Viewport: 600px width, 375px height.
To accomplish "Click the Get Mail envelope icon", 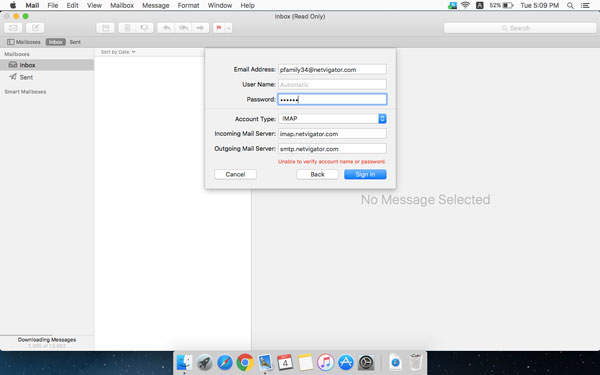I will tap(13, 28).
